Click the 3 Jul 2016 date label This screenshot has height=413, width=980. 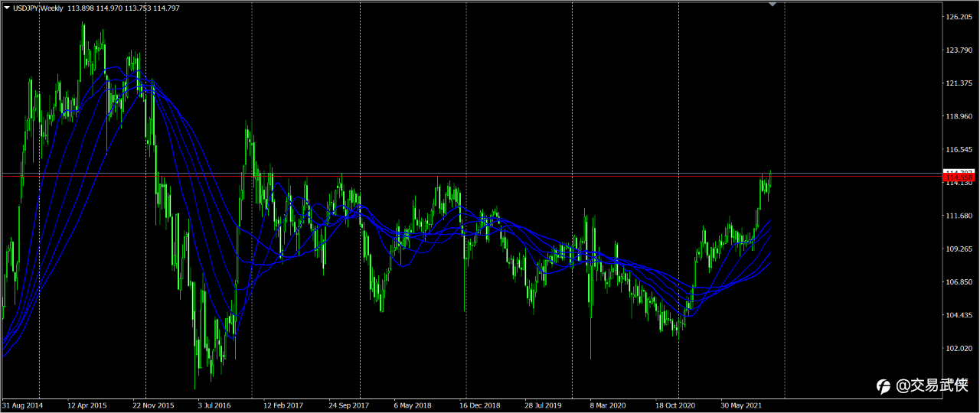(214, 405)
